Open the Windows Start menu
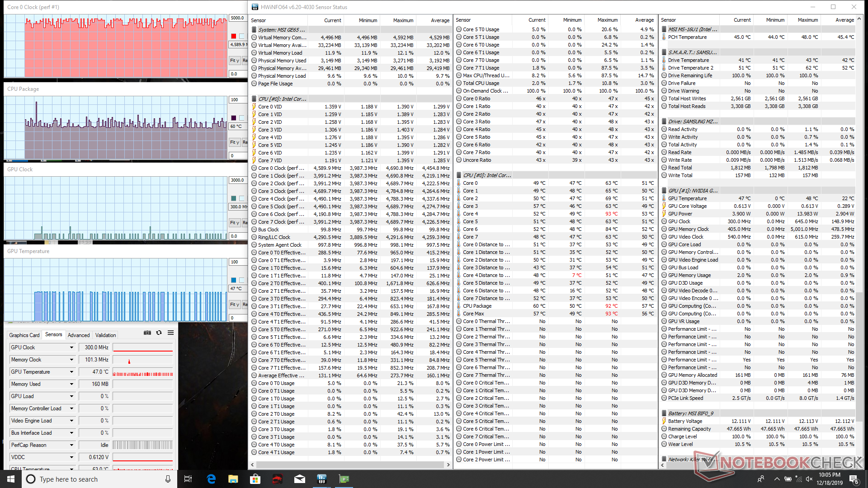 point(11,479)
